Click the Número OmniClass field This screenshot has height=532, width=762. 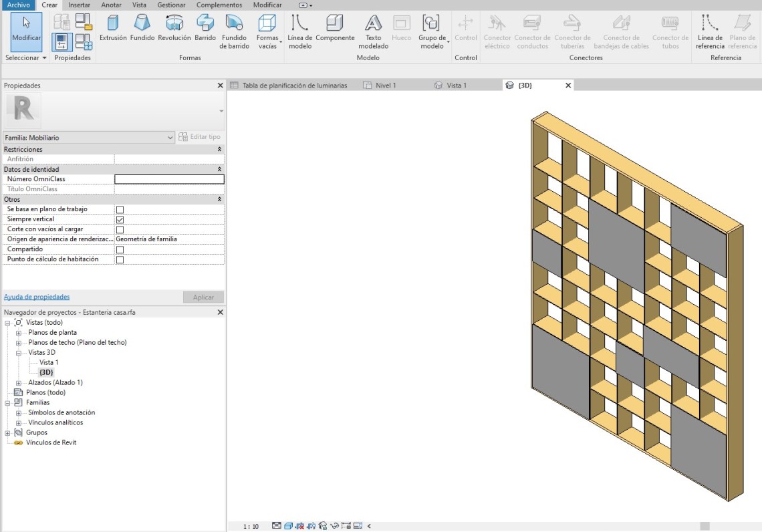(169, 179)
